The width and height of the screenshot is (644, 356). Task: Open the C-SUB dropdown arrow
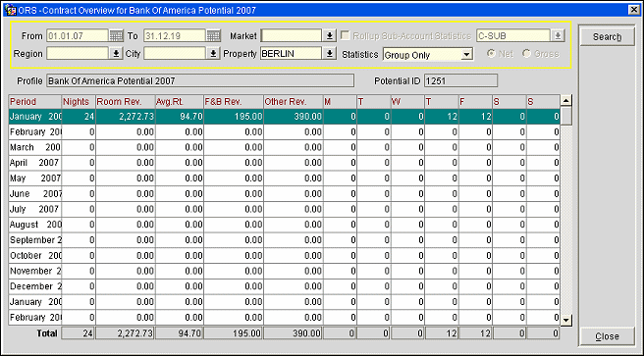pyautogui.click(x=558, y=36)
